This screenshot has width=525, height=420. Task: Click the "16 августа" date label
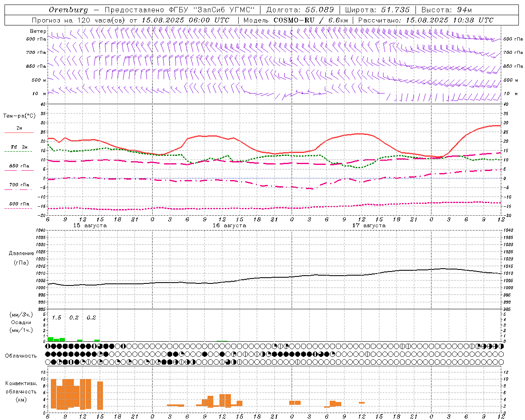point(229,226)
